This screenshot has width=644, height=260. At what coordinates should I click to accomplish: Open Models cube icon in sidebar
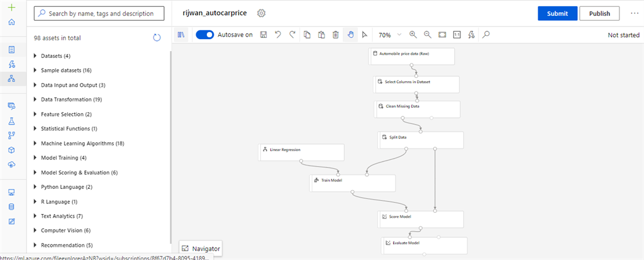click(x=12, y=150)
